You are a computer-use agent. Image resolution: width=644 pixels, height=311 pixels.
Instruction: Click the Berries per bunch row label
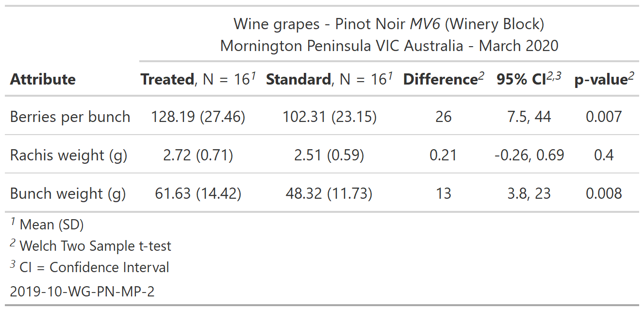point(70,117)
